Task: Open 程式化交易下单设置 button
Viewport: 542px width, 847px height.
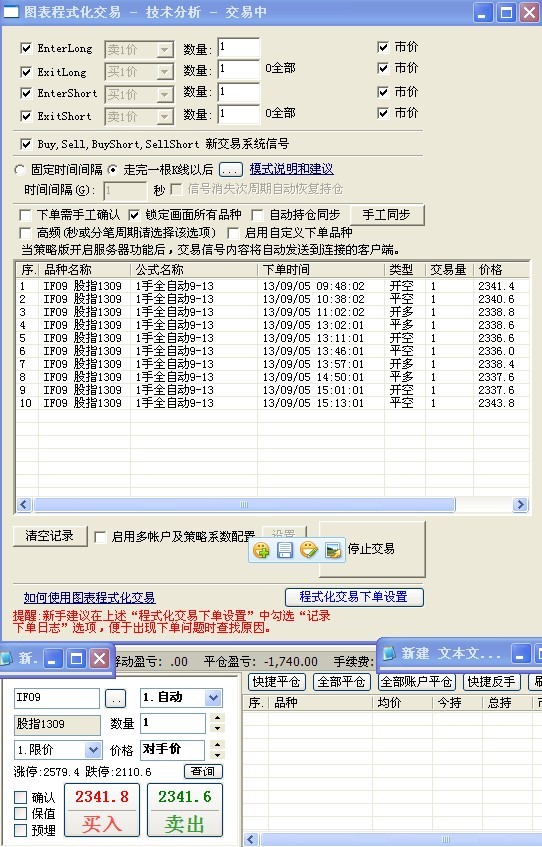Action: point(354,597)
